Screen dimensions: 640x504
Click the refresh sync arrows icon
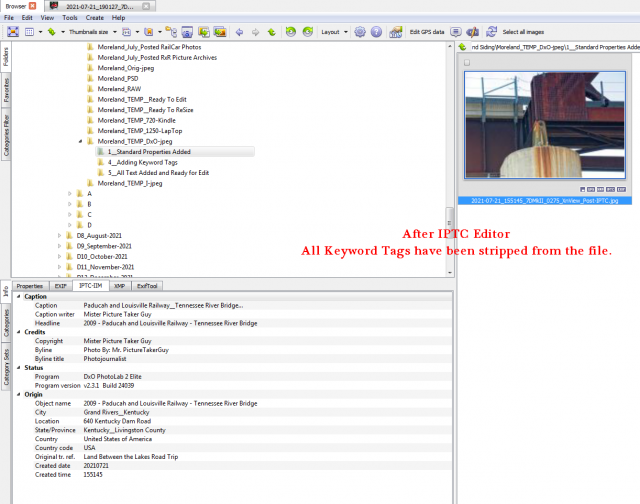[x=492, y=32]
